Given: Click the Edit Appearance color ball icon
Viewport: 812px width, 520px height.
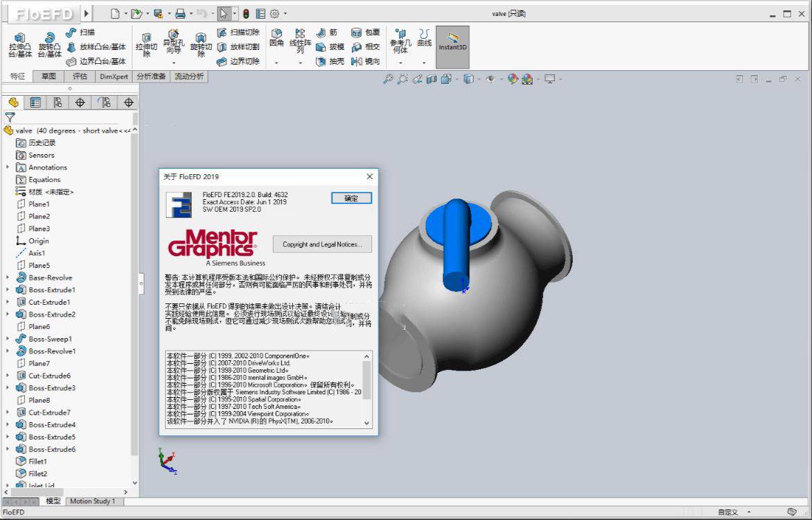Looking at the screenshot, I should (x=513, y=79).
